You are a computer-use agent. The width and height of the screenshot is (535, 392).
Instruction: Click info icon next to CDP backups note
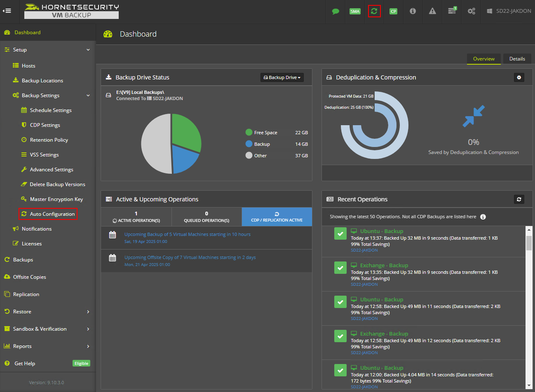483,217
